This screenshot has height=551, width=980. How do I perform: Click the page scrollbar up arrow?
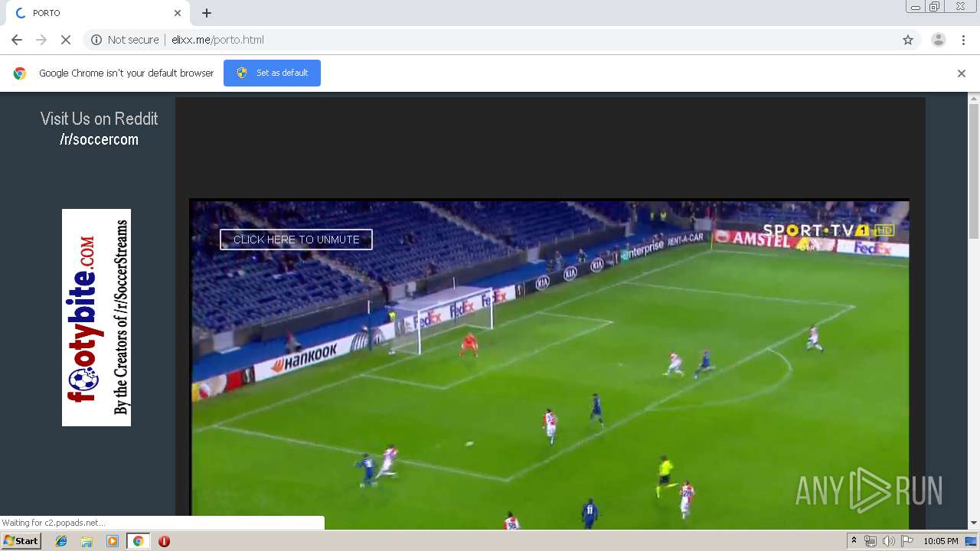click(x=974, y=98)
